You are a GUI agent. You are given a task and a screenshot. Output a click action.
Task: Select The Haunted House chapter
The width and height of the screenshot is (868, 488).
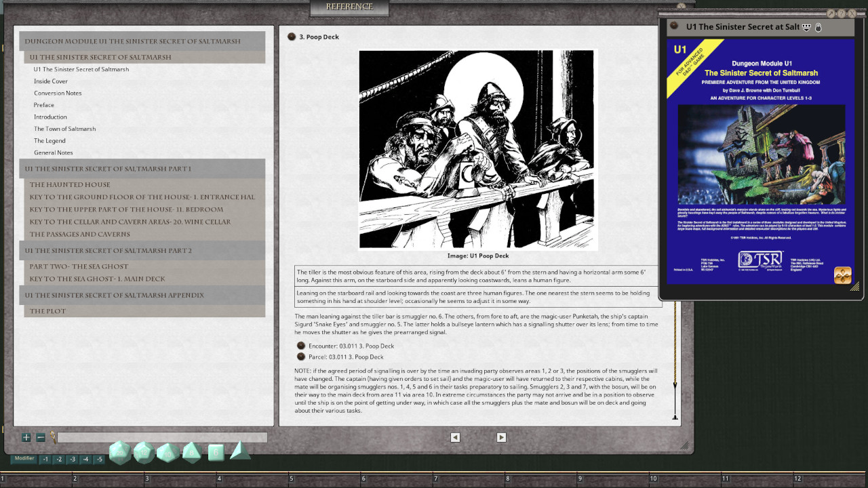point(70,184)
